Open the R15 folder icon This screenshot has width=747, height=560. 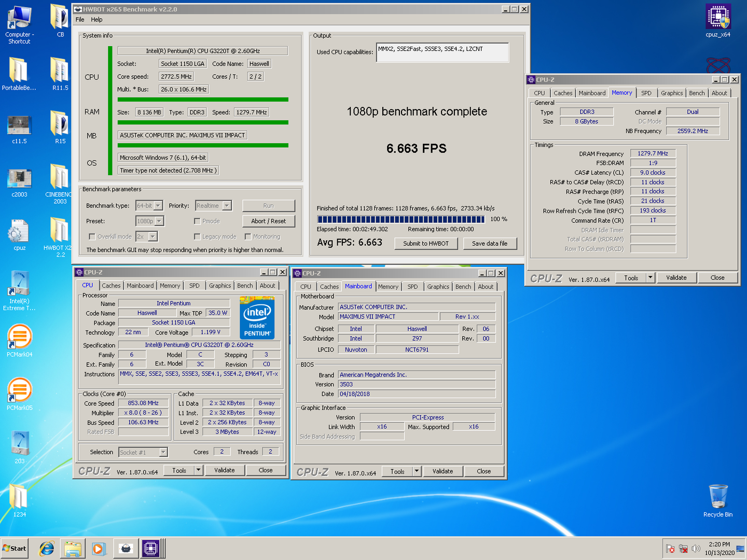[60, 128]
